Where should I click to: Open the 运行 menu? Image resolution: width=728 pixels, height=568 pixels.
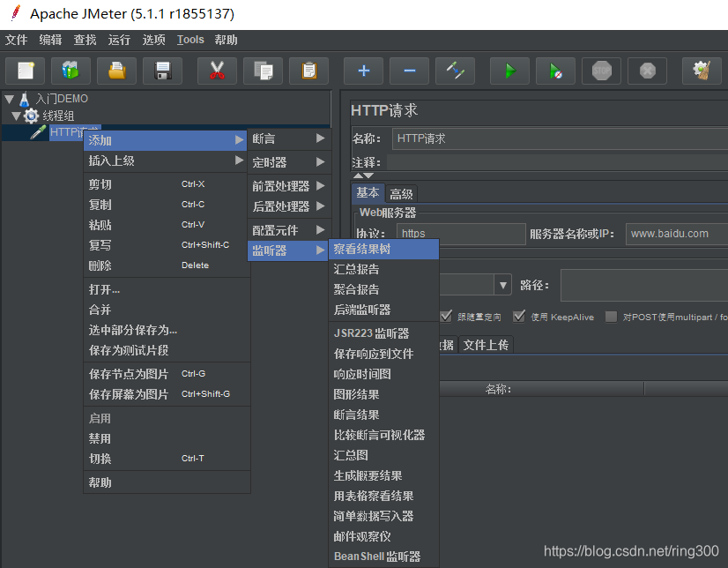[x=119, y=40]
